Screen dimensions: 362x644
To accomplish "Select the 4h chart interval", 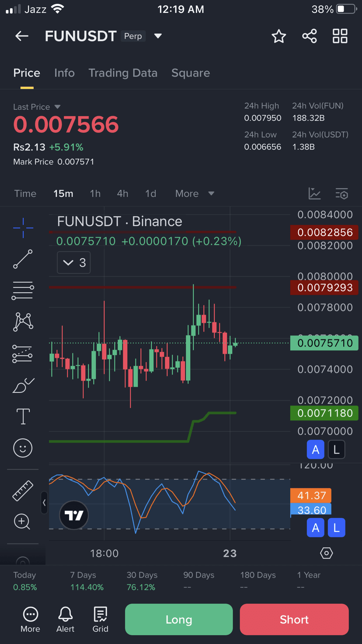I will point(123,193).
